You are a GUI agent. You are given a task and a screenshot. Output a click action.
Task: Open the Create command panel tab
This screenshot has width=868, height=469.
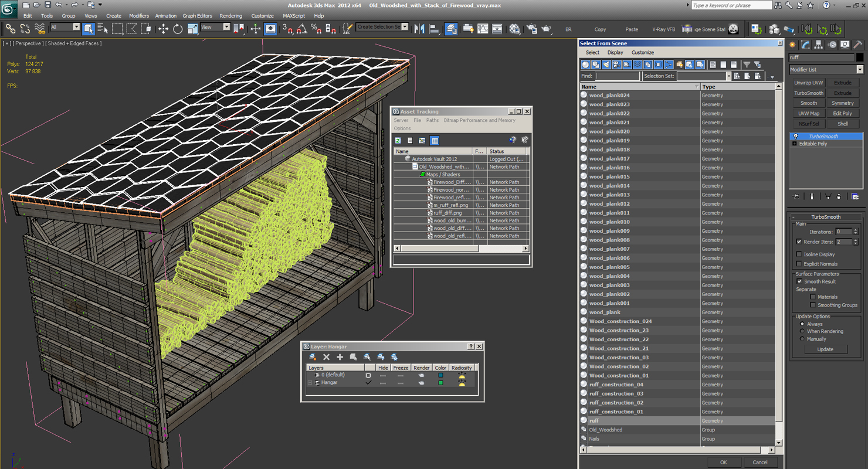tap(793, 45)
